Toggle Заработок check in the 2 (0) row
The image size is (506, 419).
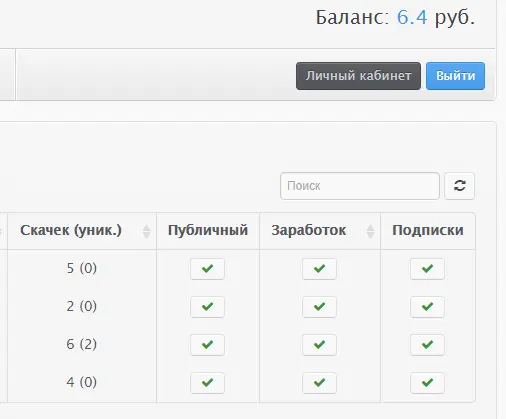click(x=319, y=307)
